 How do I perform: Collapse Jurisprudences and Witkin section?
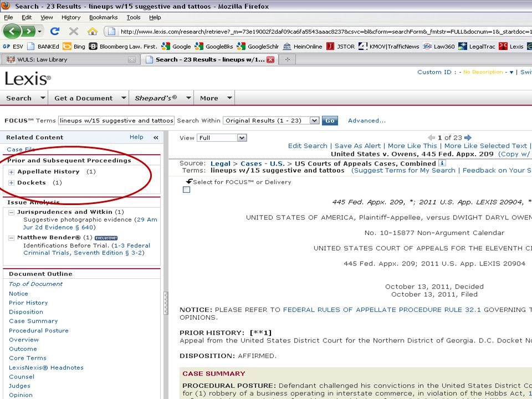pos(11,212)
